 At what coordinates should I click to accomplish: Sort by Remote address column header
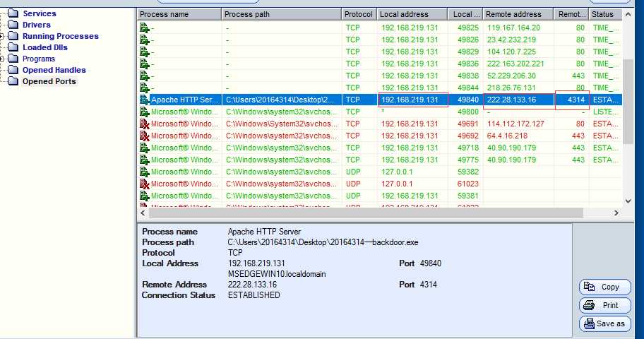click(x=518, y=14)
